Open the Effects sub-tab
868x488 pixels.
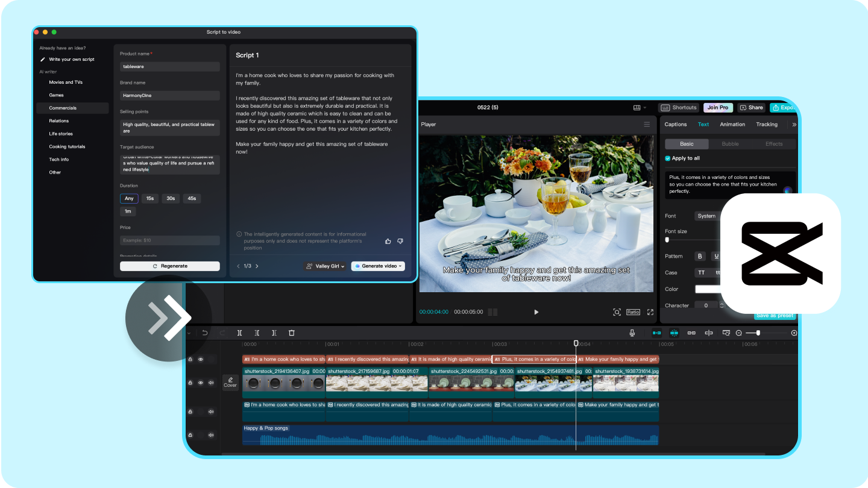774,144
